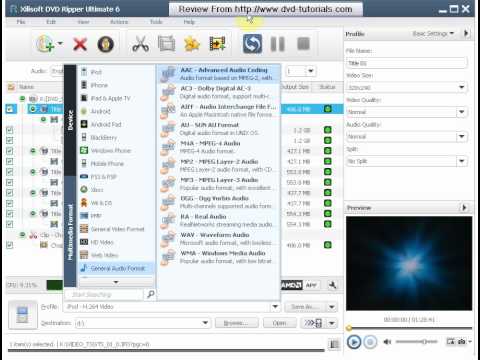Viewport: 480px width, 360px height.
Task: Click the magnifier search icon
Action: click(x=151, y=294)
